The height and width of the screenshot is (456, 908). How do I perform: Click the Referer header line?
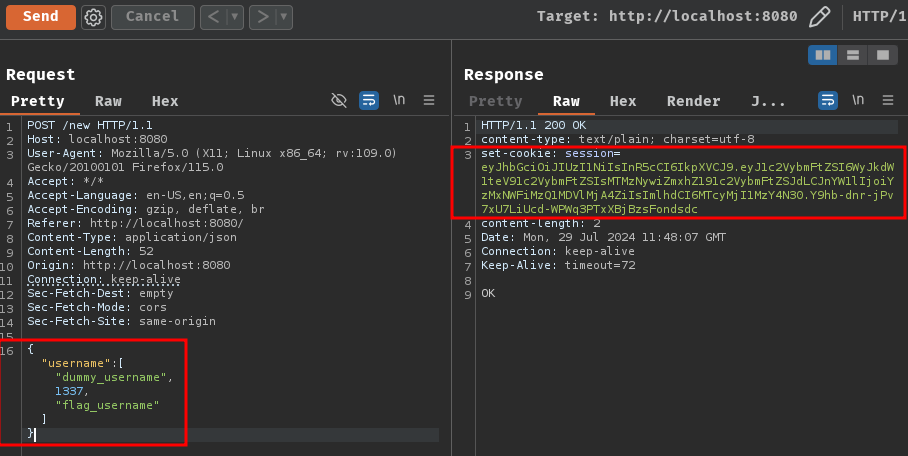(136, 223)
